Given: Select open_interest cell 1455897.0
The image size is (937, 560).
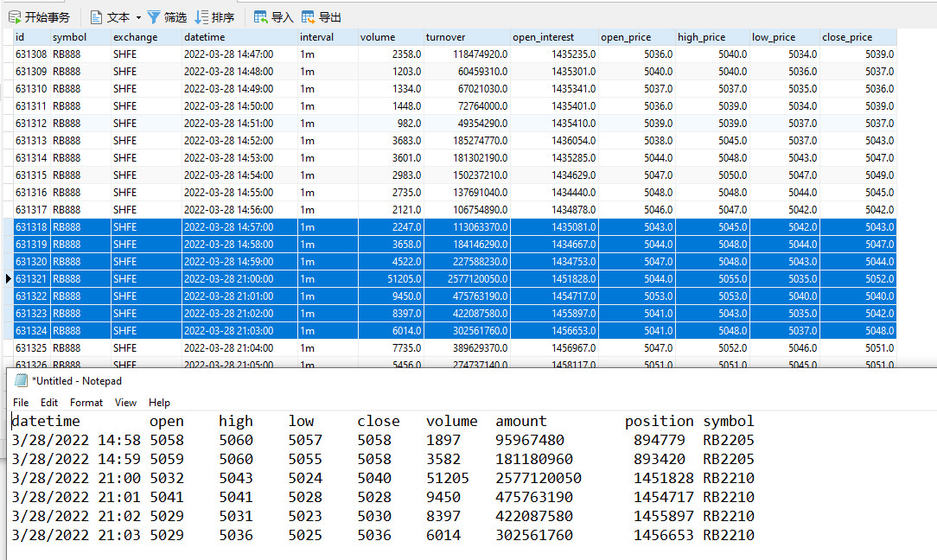Looking at the screenshot, I should click(554, 315).
